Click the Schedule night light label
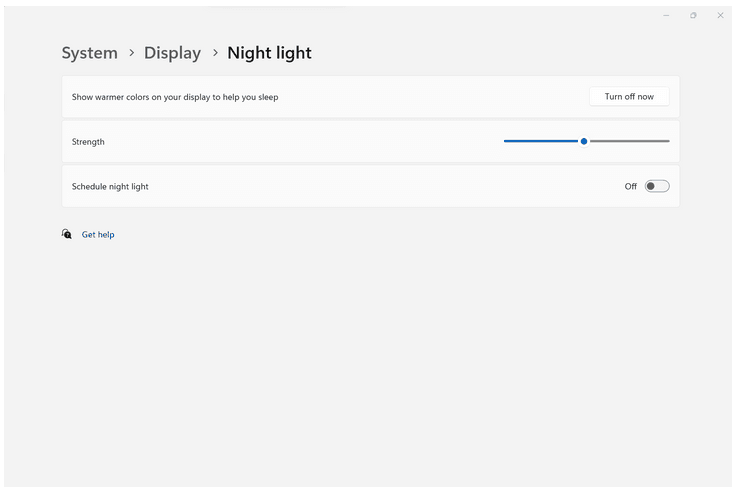This screenshot has width=743, height=496. [110, 187]
